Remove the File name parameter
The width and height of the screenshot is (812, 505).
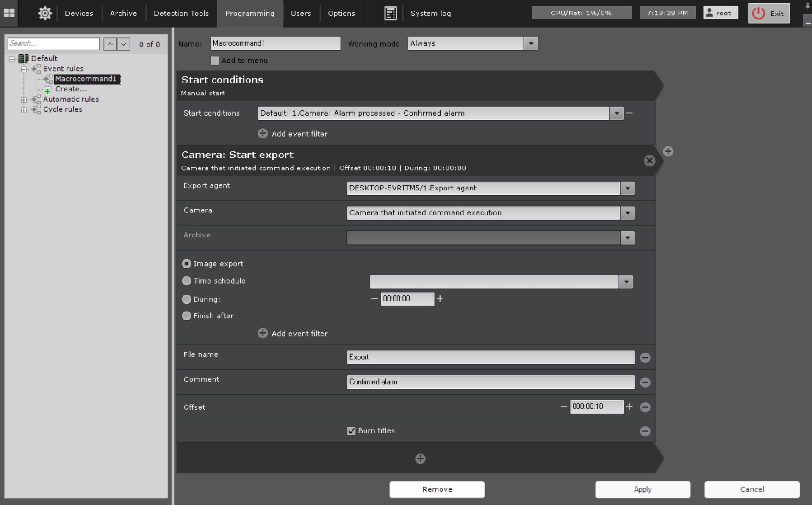point(645,358)
